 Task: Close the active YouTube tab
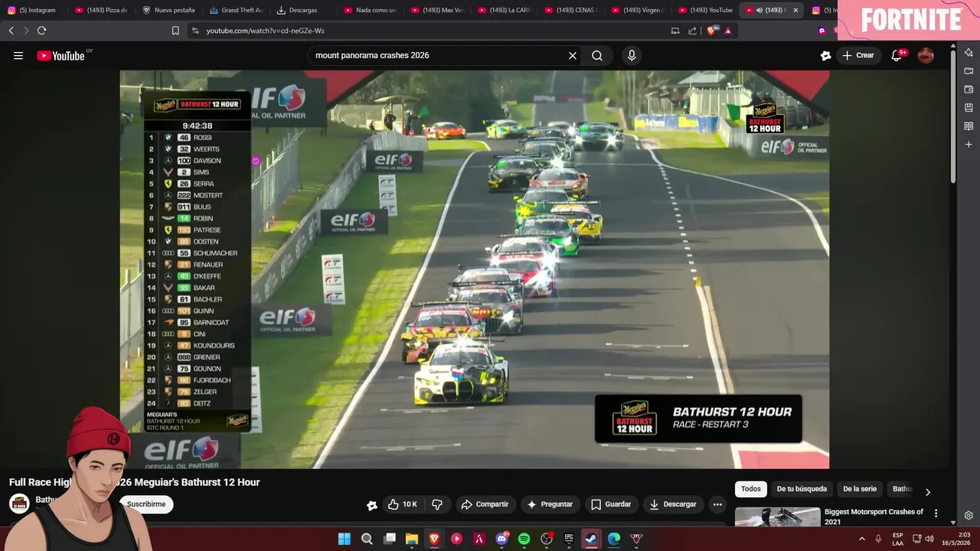tap(795, 10)
